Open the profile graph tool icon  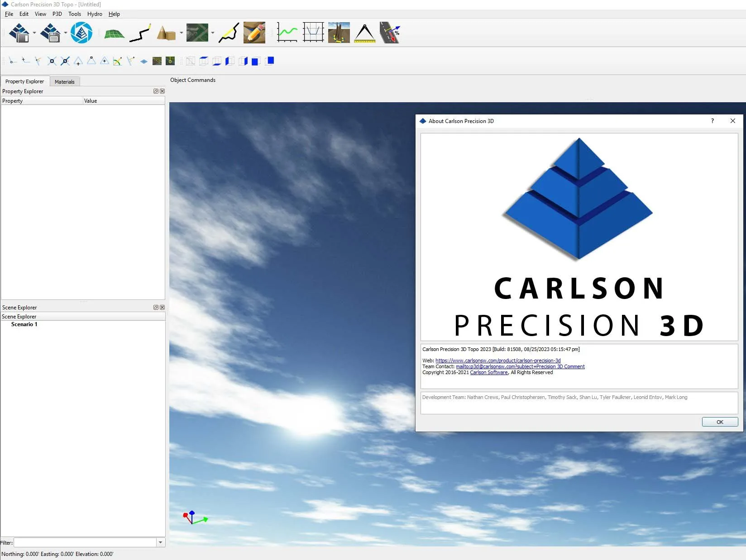pyautogui.click(x=287, y=33)
